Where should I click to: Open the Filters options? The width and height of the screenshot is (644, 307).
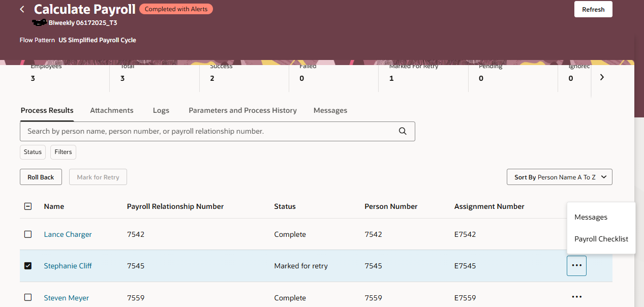click(x=63, y=151)
